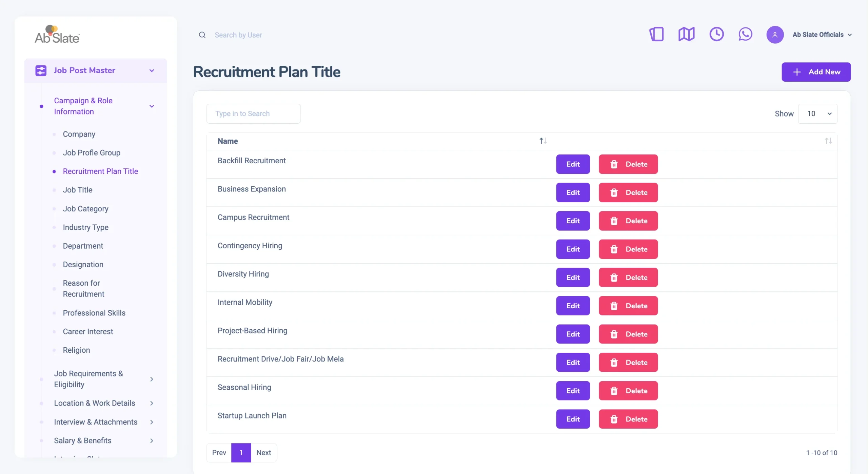The width and height of the screenshot is (868, 474).
Task: Click the Type in to Search field
Action: pyautogui.click(x=253, y=114)
